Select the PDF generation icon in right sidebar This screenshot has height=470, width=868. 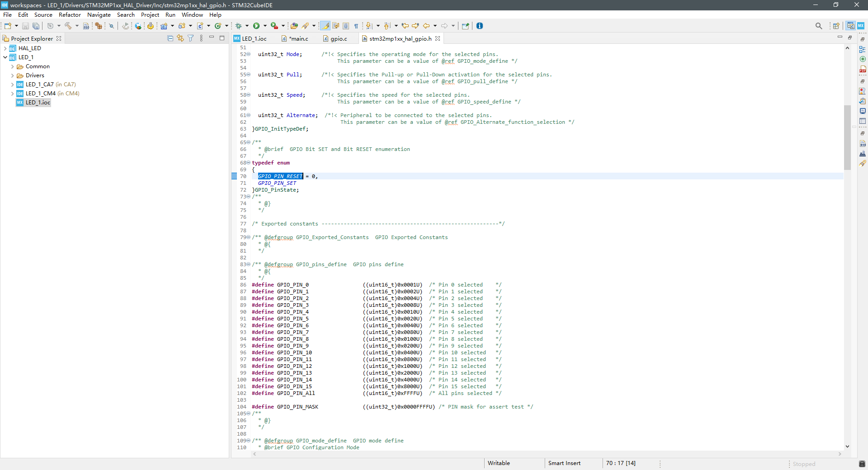coord(863,69)
